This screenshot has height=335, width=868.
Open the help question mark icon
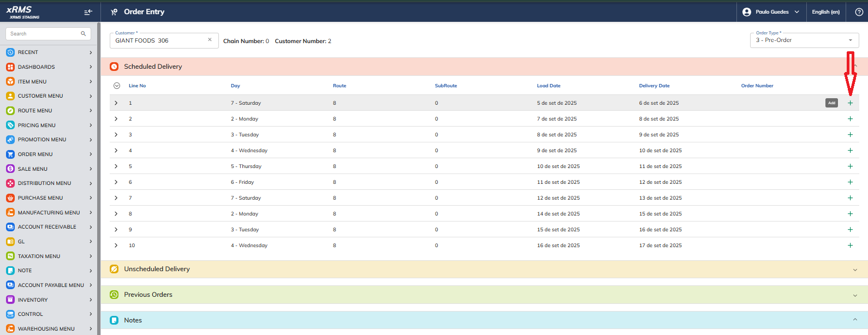(x=859, y=12)
